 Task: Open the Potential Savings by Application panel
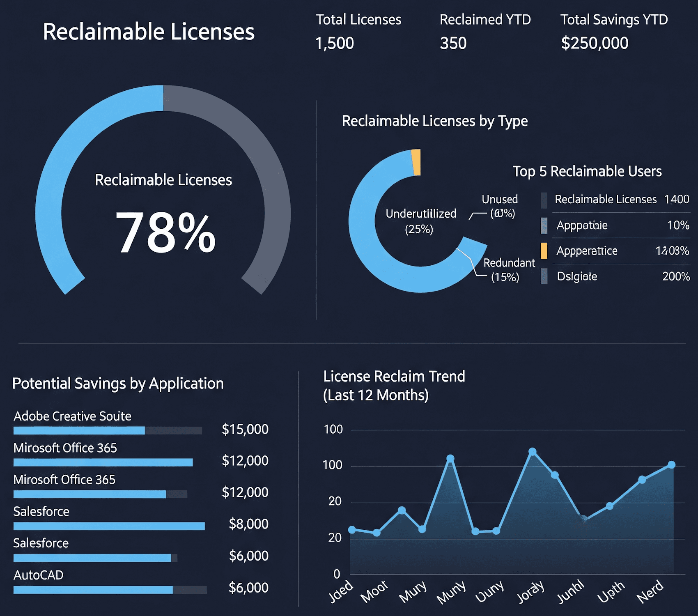(118, 383)
